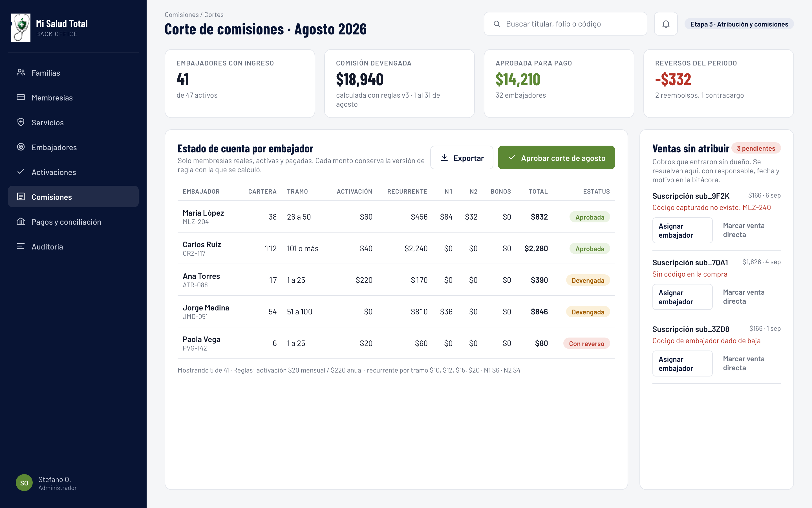This screenshot has width=812, height=508.
Task: Click the Auditoría lines icon
Action: coord(21,246)
